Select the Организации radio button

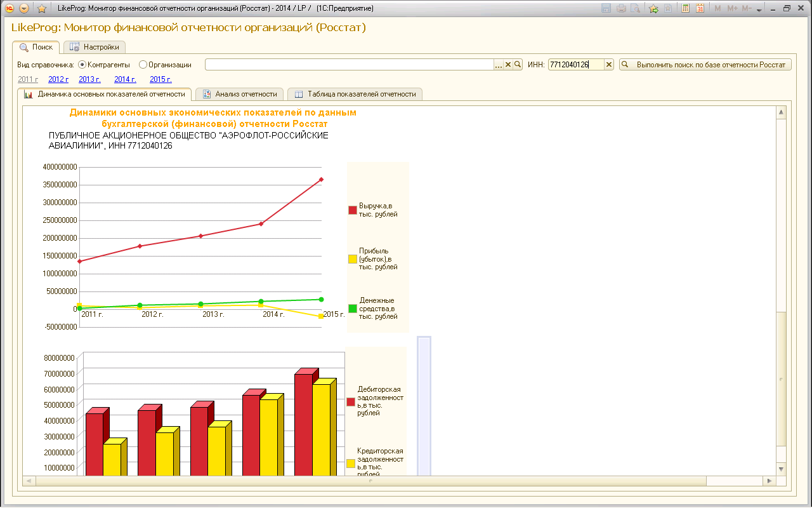143,64
